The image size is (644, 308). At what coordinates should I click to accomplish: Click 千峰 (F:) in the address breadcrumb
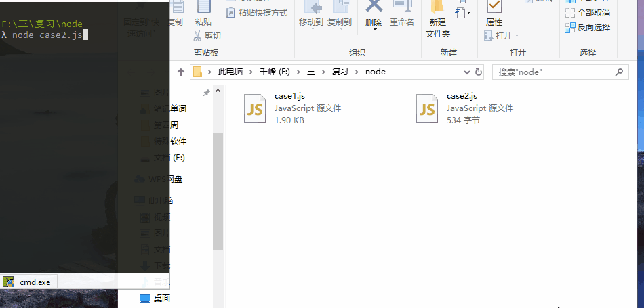(275, 72)
